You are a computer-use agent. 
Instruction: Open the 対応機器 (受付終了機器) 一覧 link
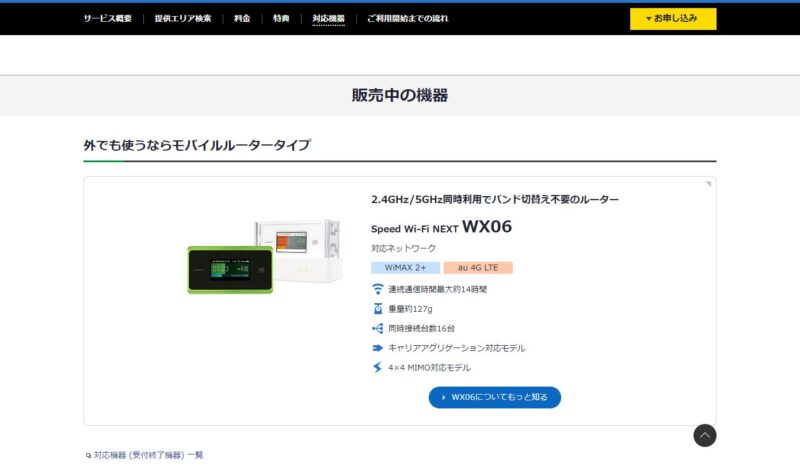click(148, 455)
